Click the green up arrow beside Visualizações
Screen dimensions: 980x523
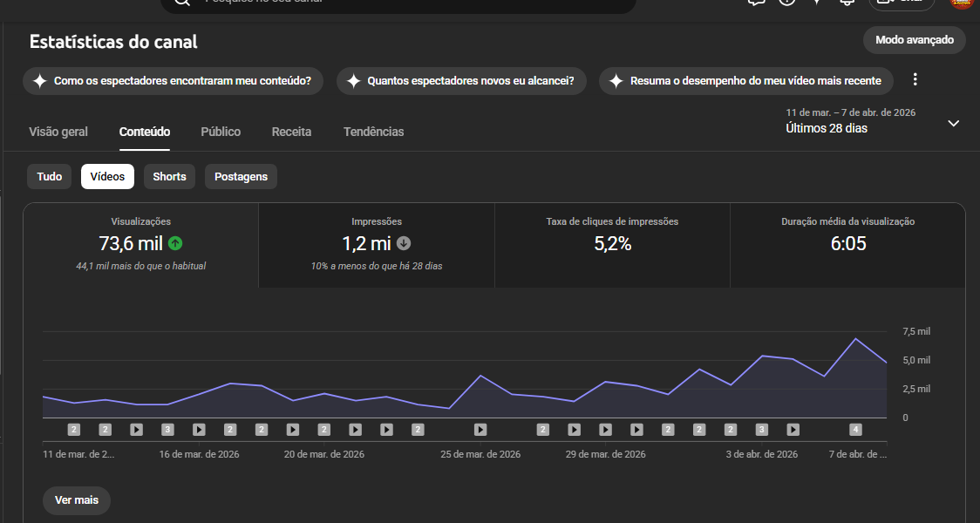tap(175, 243)
